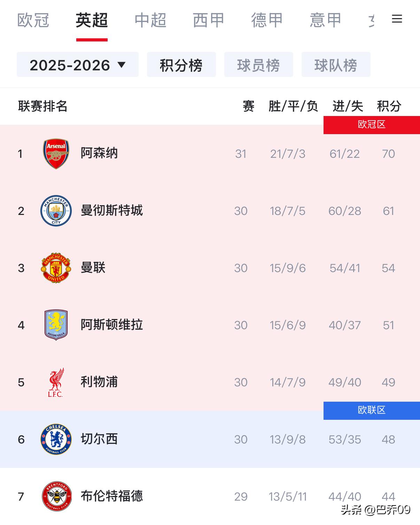Viewport: 420px width, 525px height.
Task: Switch to the 欧冠 tab
Action: 33,20
